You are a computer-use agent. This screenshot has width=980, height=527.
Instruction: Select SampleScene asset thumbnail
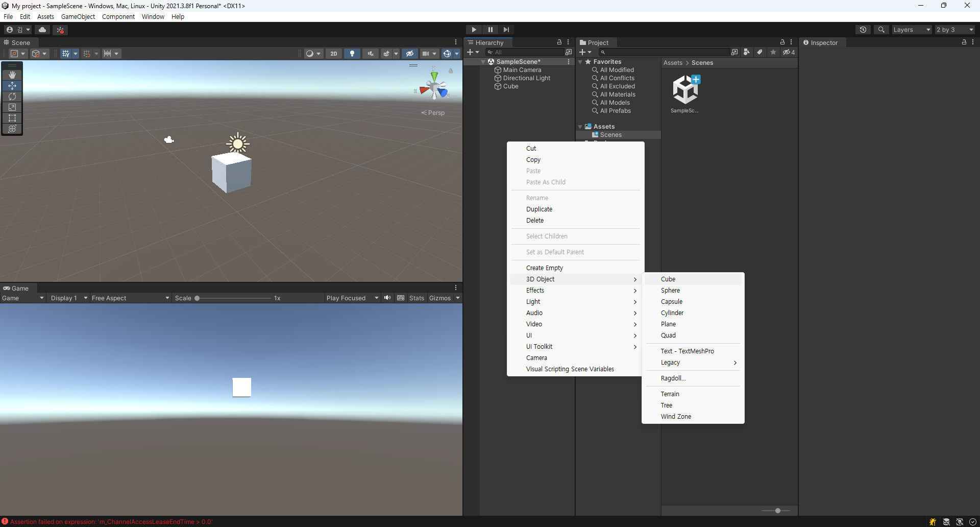685,90
